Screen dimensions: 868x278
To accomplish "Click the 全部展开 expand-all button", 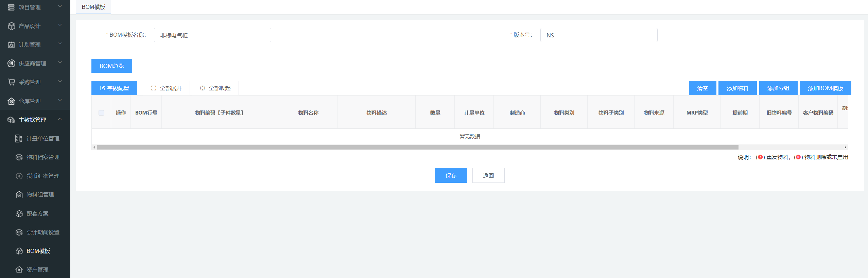I will [x=166, y=88].
